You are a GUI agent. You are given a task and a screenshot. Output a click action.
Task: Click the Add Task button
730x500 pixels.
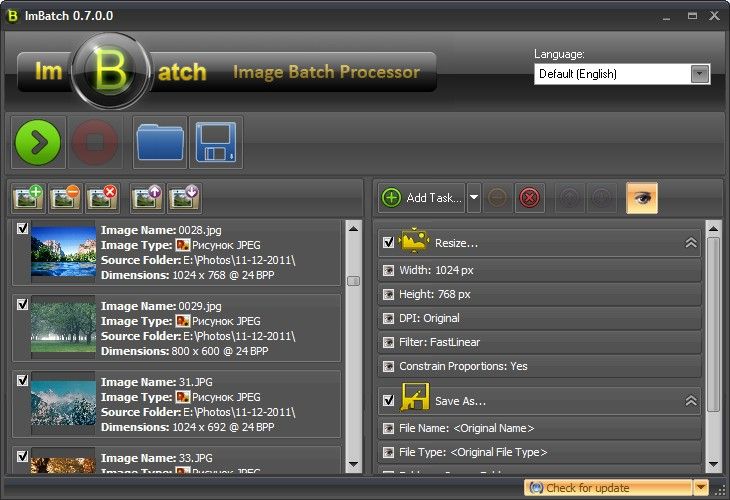pos(421,198)
